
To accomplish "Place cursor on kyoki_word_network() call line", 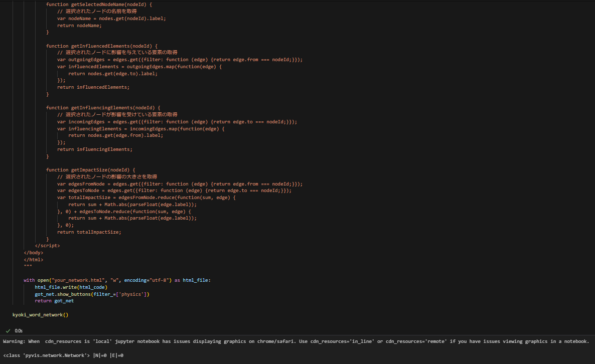I will coord(40,315).
